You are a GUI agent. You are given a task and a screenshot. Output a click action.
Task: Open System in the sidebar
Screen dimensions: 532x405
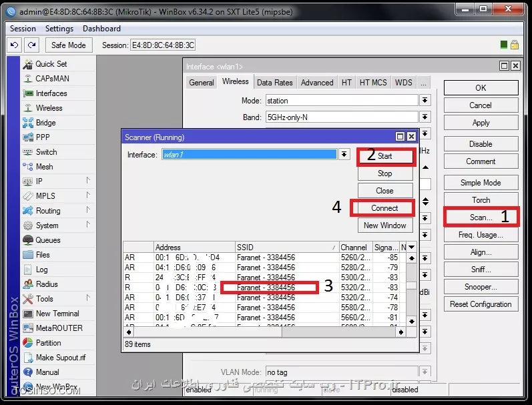[x=47, y=226]
